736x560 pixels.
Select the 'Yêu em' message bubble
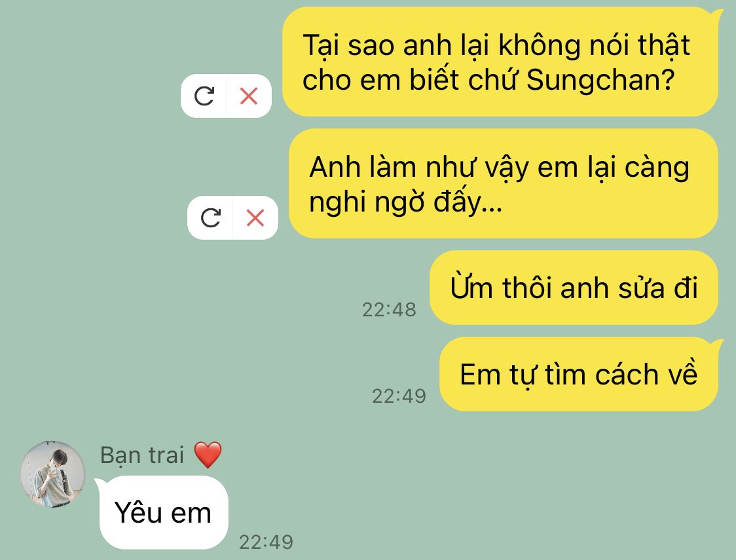click(x=162, y=512)
